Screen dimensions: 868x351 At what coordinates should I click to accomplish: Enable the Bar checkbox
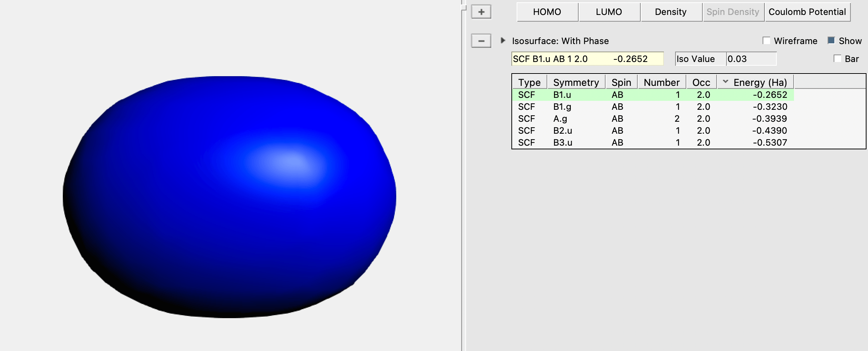coord(837,59)
